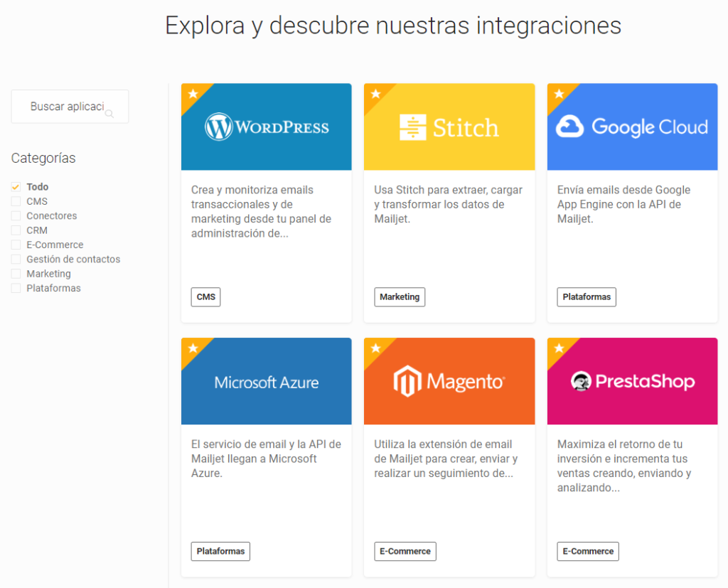Viewport: 728px width, 588px height.
Task: Click the CMS tag on WordPress card
Action: coord(205,297)
